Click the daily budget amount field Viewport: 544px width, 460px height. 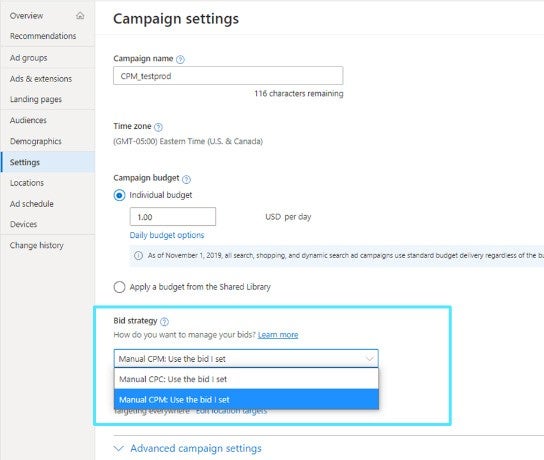tap(173, 217)
